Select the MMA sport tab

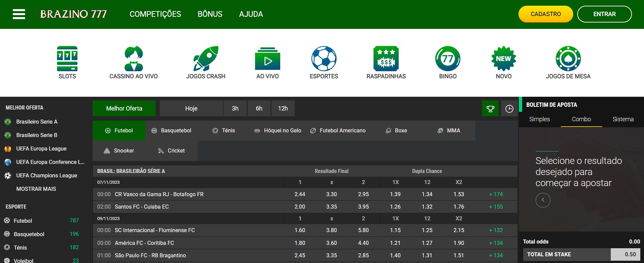tap(449, 130)
